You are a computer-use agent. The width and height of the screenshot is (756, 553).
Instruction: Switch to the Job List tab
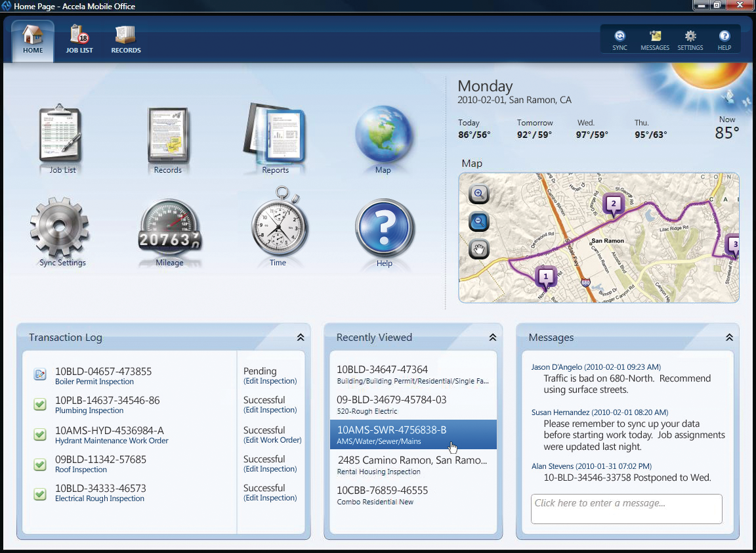click(x=79, y=40)
